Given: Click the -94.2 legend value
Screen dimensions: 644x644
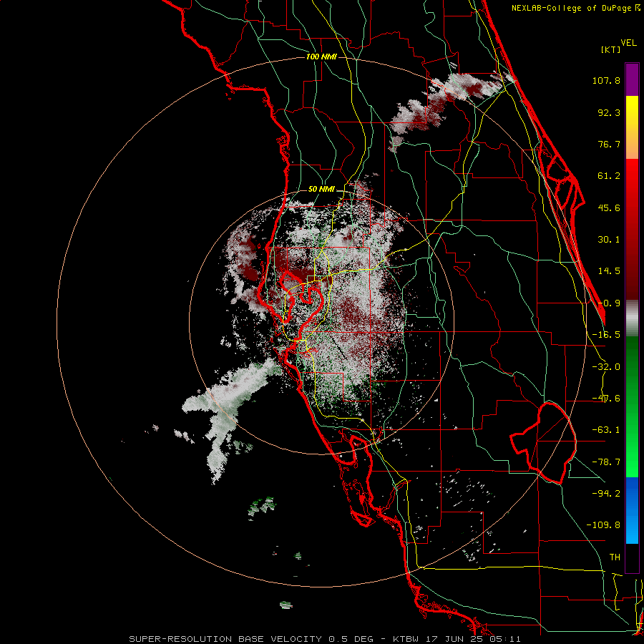Looking at the screenshot, I should (x=606, y=494).
